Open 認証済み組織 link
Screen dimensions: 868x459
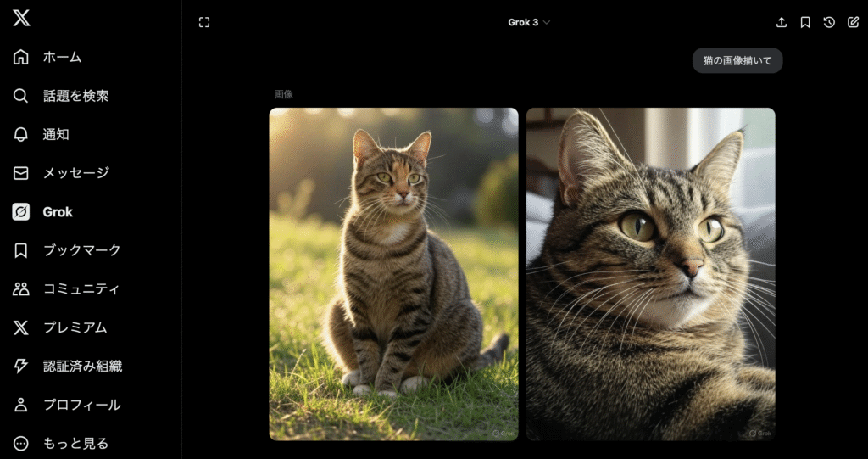pos(82,366)
